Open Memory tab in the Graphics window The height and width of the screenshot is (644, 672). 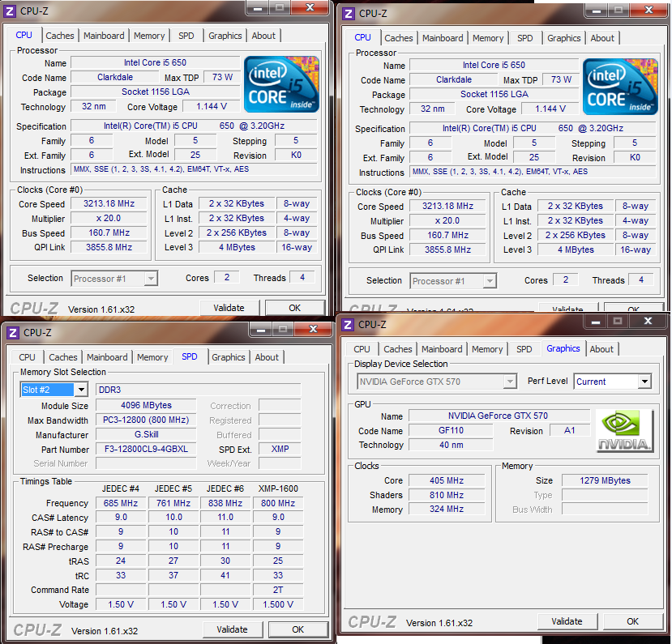(x=487, y=349)
